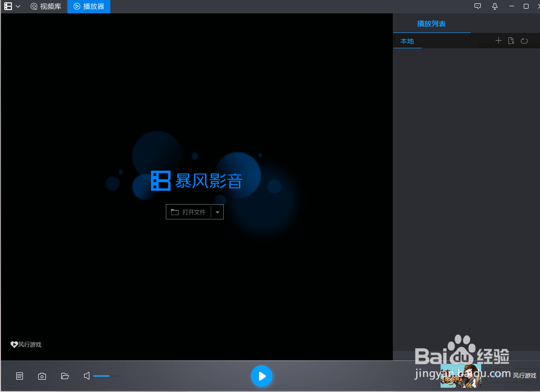This screenshot has height=392, width=540.
Task: Maximize the player window
Action: [526, 6]
